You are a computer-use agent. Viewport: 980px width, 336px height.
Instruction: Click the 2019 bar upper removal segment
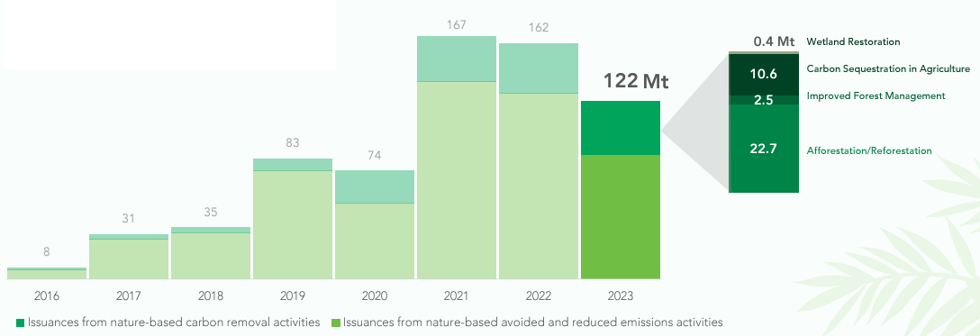[293, 164]
